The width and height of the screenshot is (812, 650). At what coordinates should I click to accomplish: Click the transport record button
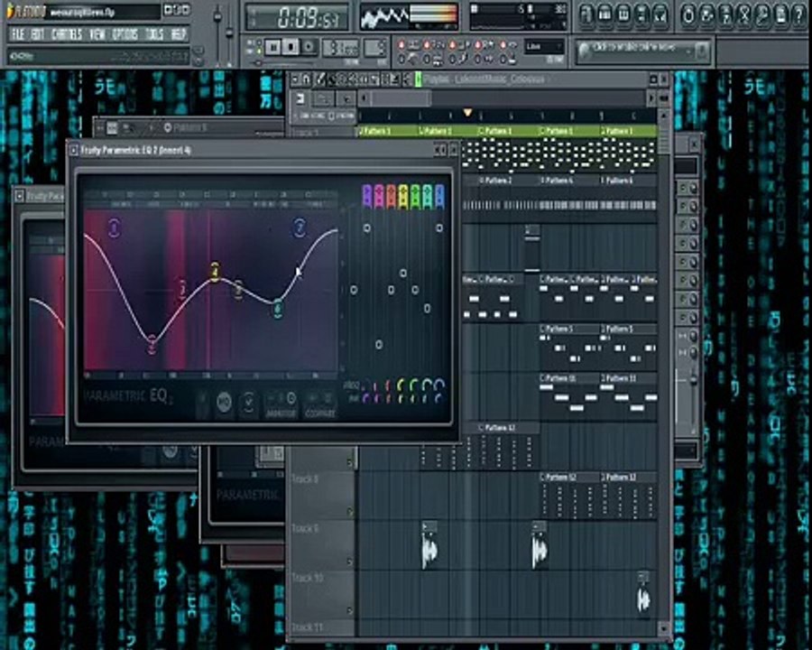[x=309, y=47]
